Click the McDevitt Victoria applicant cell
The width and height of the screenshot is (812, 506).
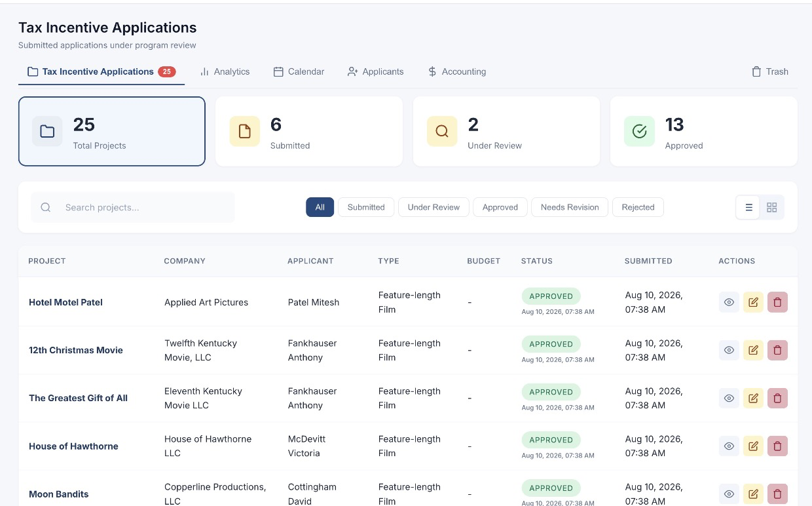[x=307, y=446]
